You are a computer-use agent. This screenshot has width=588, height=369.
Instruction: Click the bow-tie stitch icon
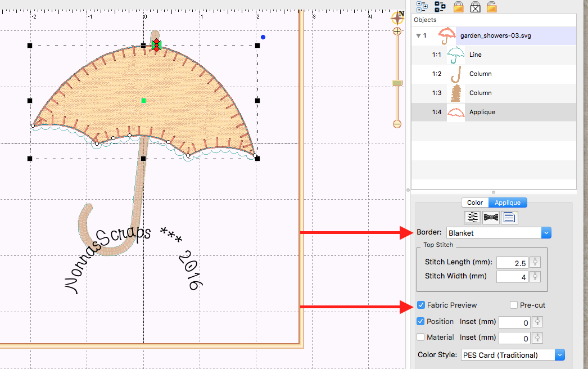pos(492,217)
